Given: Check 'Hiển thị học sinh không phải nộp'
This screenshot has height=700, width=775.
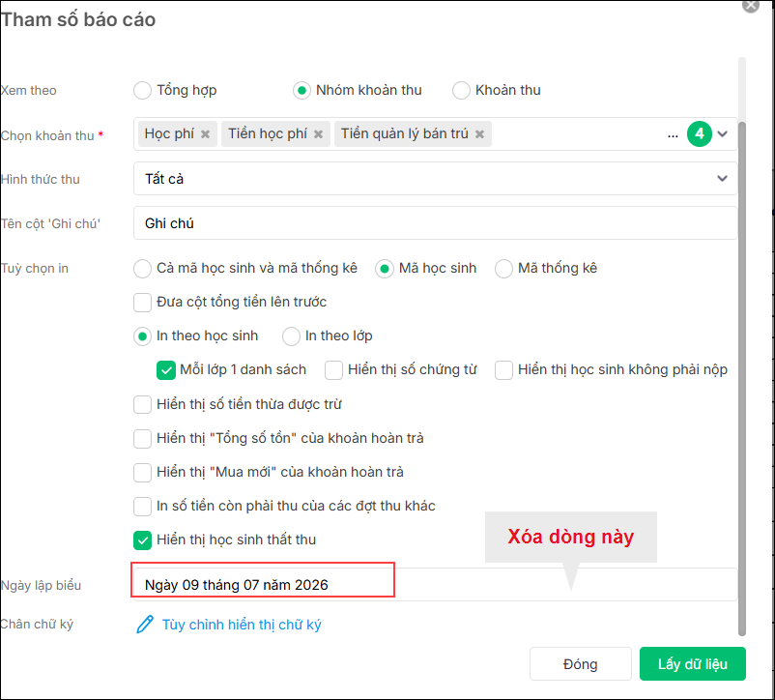Looking at the screenshot, I should point(503,369).
